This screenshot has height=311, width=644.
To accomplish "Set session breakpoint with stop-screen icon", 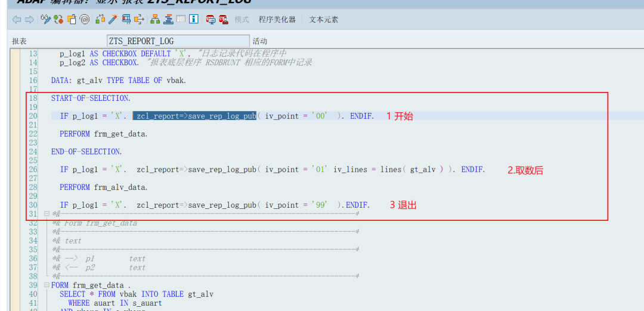I will pos(210,19).
